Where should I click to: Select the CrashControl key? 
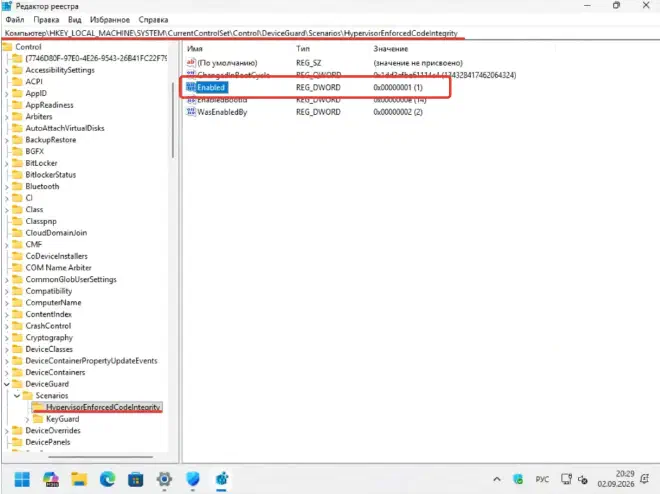[48, 326]
